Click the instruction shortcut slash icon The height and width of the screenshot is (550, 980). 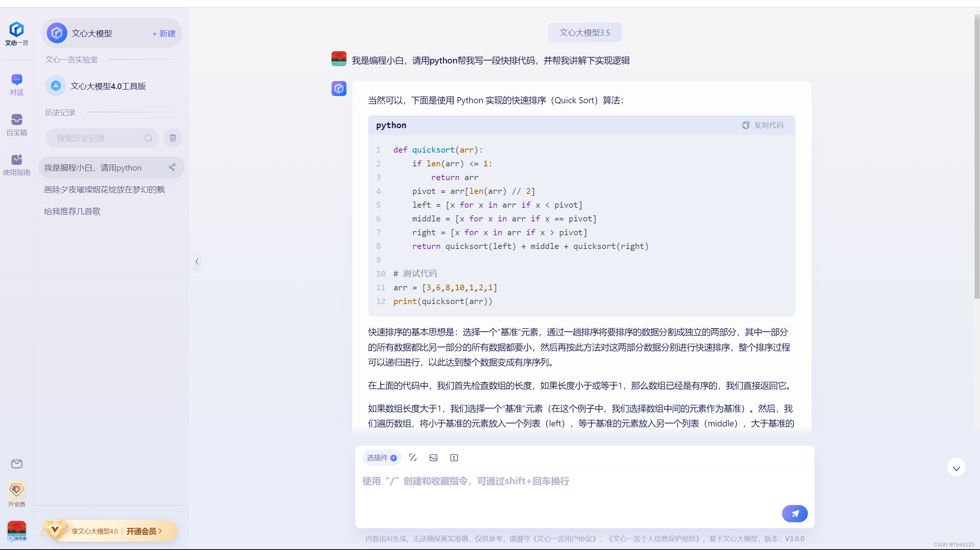pos(413,458)
